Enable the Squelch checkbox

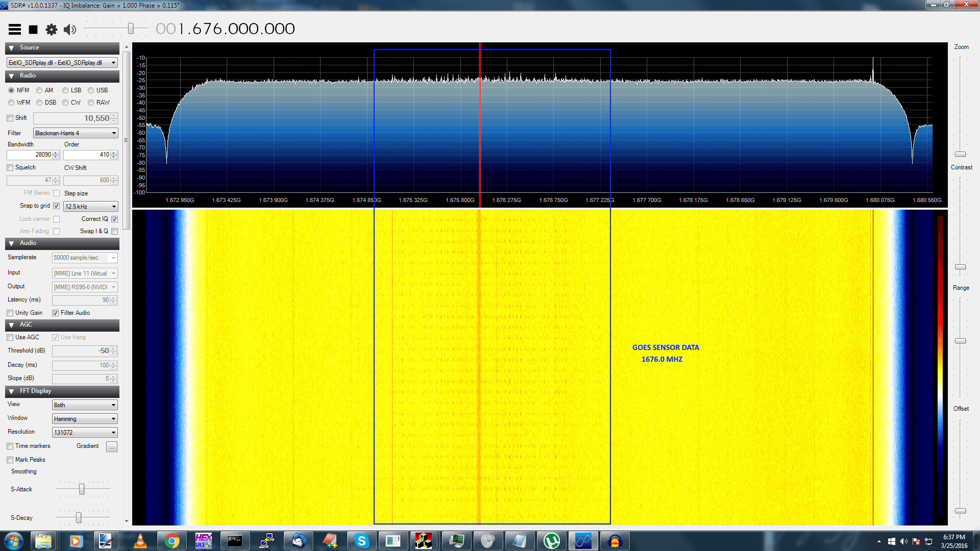[10, 167]
